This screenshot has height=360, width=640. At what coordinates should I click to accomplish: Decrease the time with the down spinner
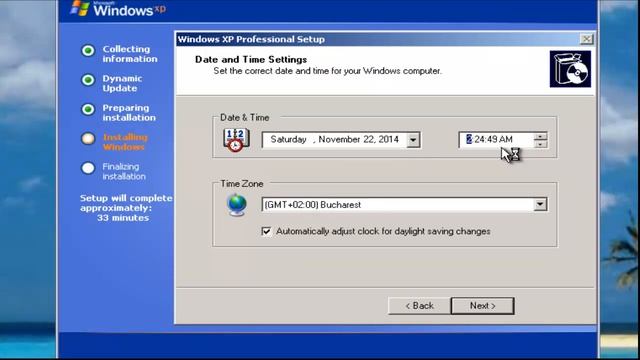[x=540, y=144]
